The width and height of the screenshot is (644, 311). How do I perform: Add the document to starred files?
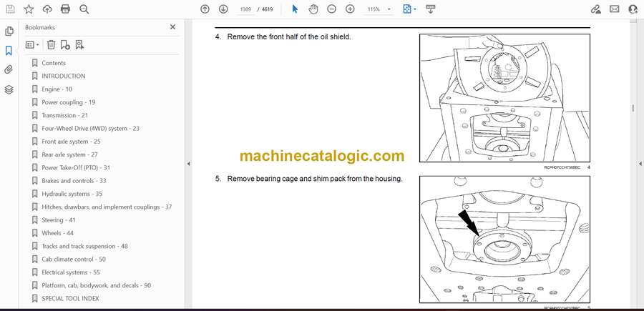[29, 9]
